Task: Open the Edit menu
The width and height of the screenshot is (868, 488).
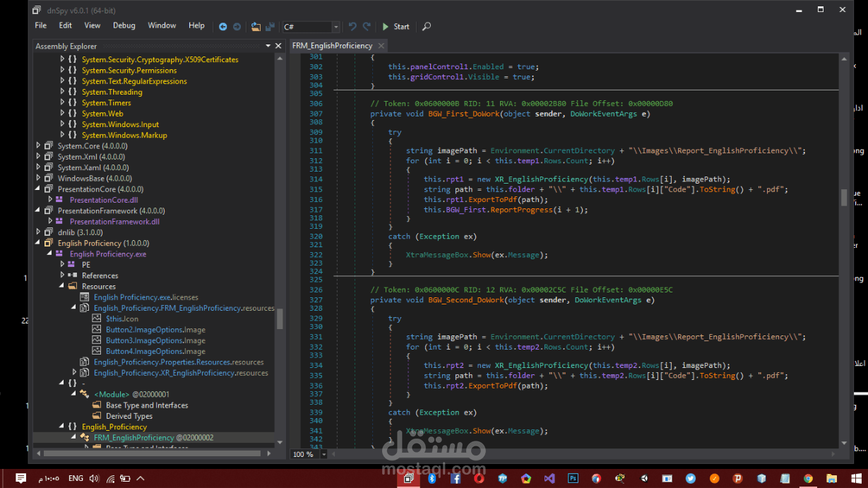Action: 66,25
